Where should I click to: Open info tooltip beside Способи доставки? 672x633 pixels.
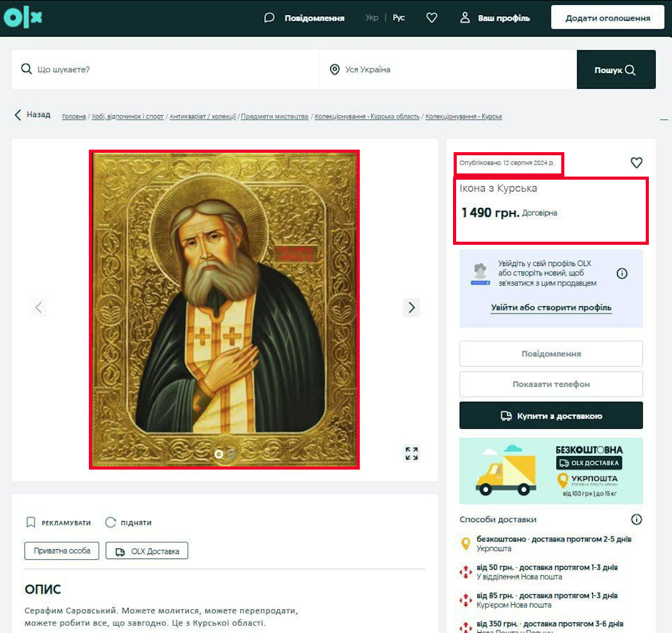point(636,519)
